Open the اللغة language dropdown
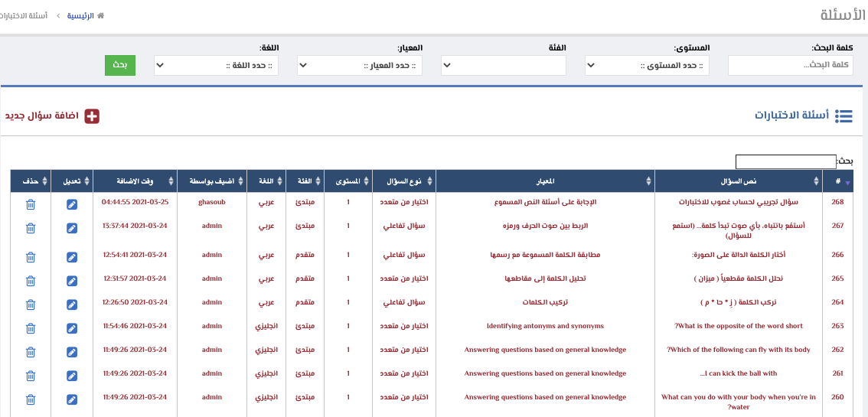The height and width of the screenshot is (417, 868). pos(216,65)
